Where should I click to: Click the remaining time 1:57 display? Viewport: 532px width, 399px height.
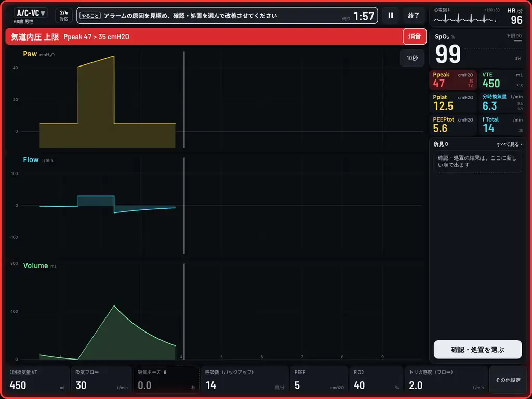pyautogui.click(x=364, y=16)
